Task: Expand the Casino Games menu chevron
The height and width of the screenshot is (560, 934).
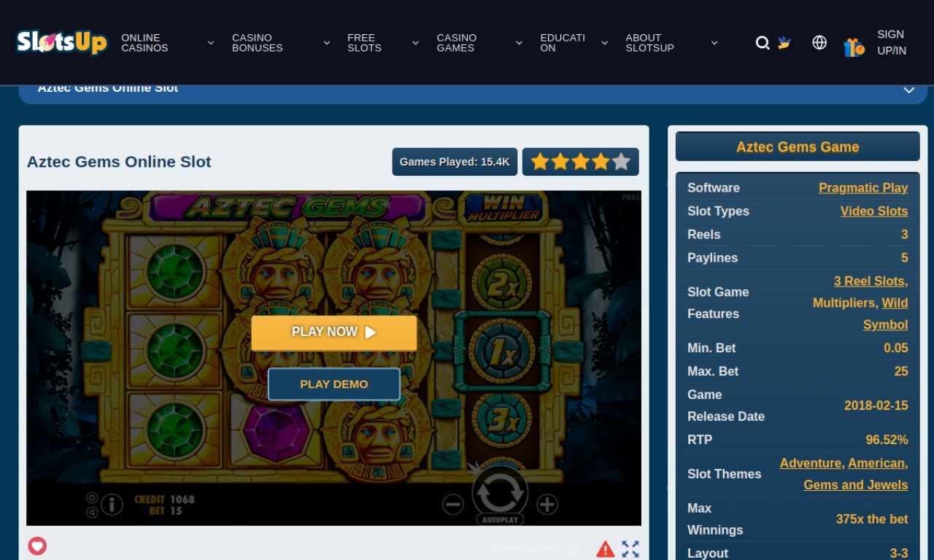Action: click(x=519, y=43)
